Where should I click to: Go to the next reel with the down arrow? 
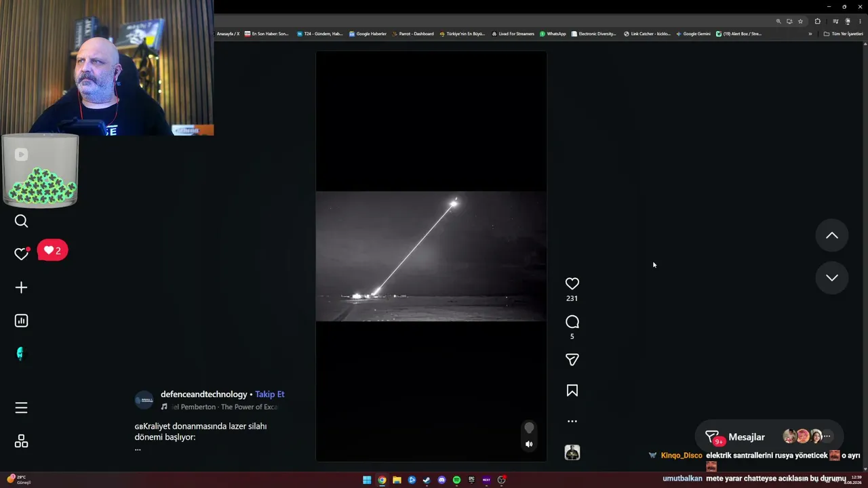(832, 278)
